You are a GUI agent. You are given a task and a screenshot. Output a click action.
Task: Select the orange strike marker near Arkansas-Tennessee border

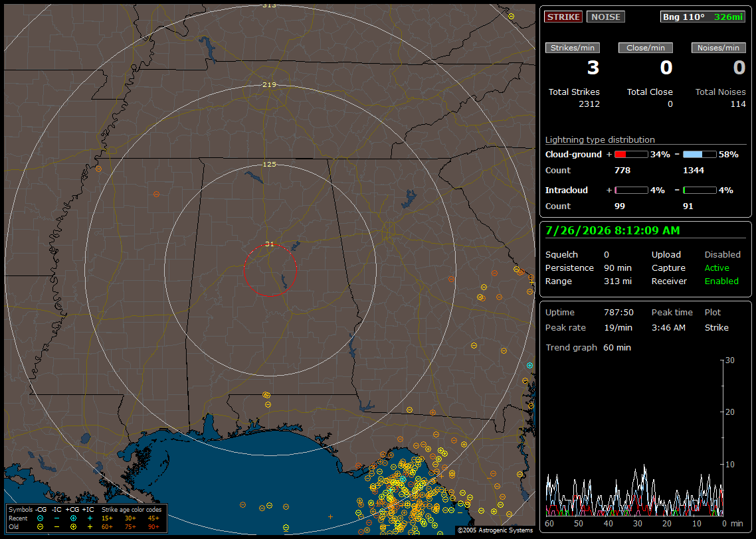98,169
